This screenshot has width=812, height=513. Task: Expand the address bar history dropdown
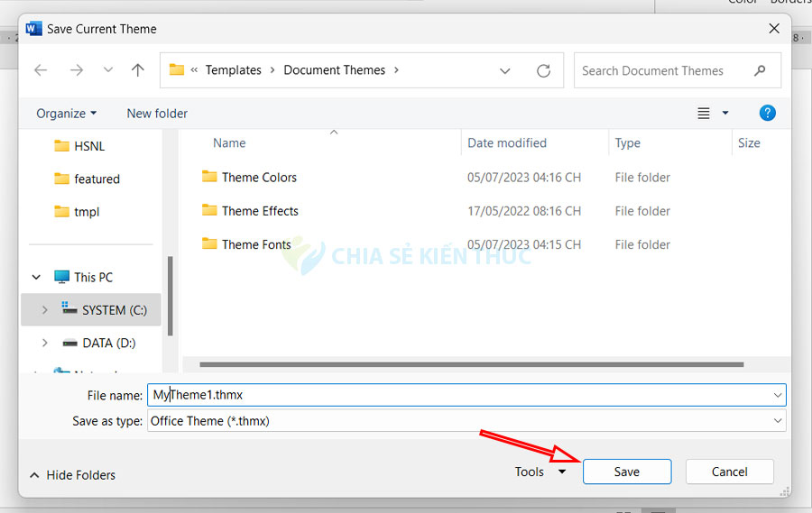click(505, 70)
